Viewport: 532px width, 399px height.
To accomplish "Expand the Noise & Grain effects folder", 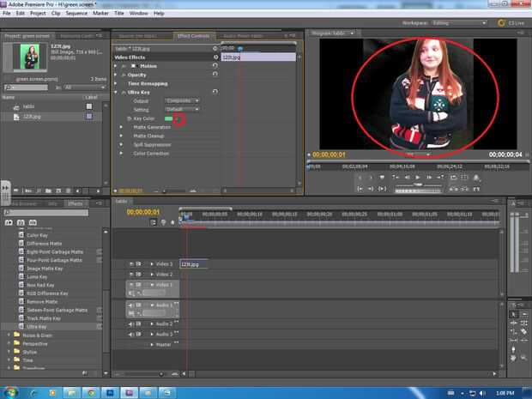I will (9, 335).
